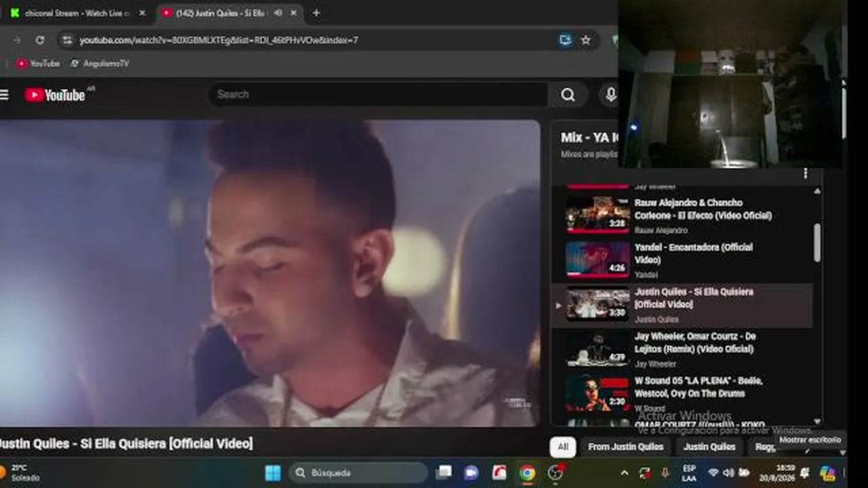Click the YouTube search magnifier button
Screen dimensions: 868x488
click(568, 95)
